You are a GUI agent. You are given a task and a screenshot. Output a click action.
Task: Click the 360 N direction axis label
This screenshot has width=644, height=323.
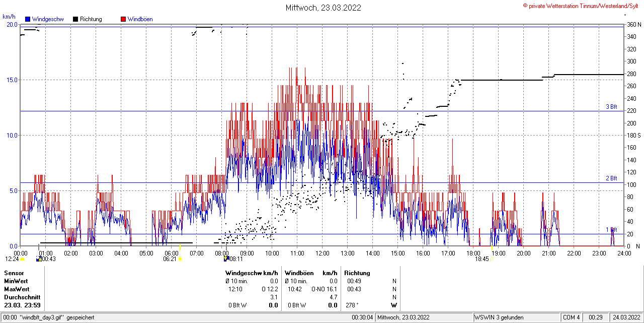coord(633,25)
